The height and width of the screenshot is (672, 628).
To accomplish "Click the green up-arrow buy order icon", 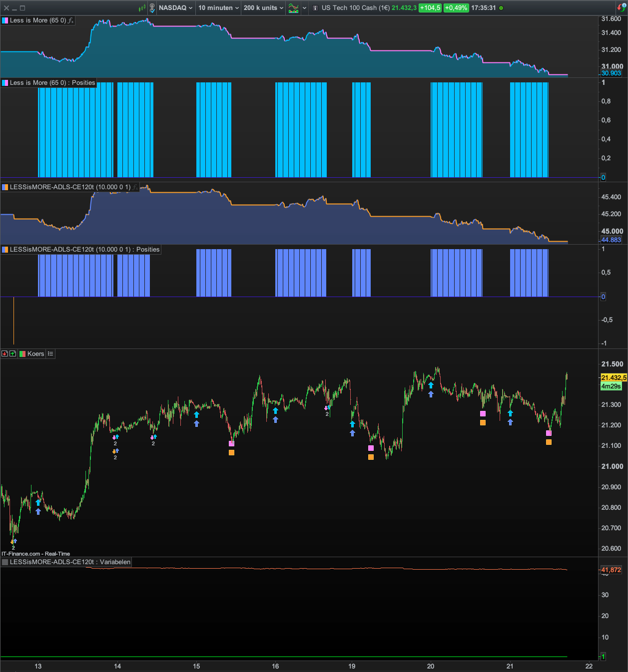I will click(13, 353).
